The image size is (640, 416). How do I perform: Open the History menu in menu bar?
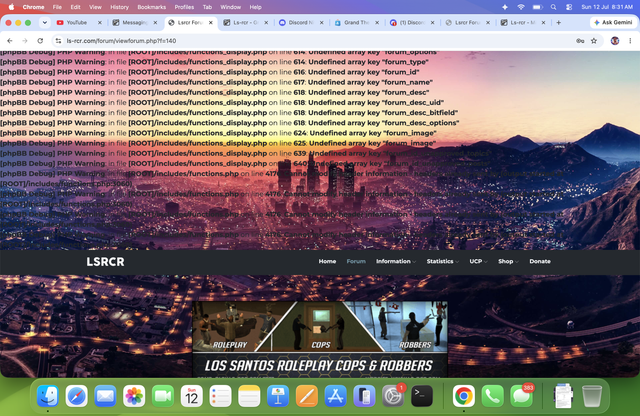pos(119,7)
